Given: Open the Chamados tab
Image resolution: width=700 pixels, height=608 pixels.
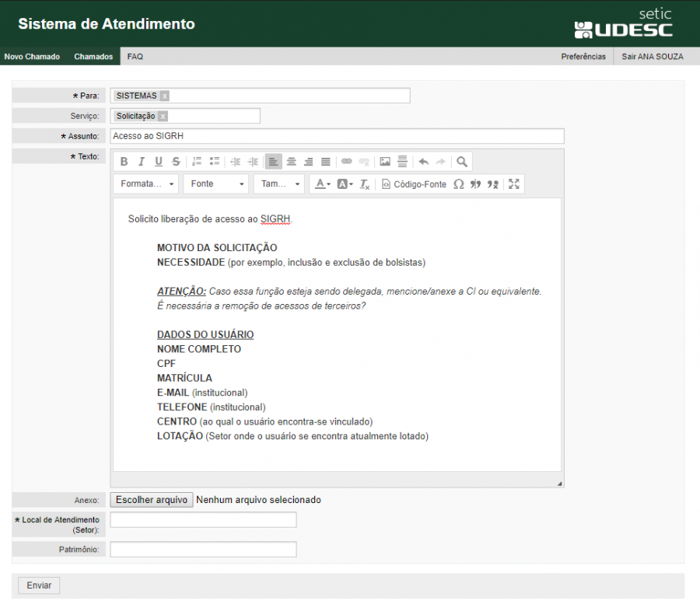Looking at the screenshot, I should point(93,57).
